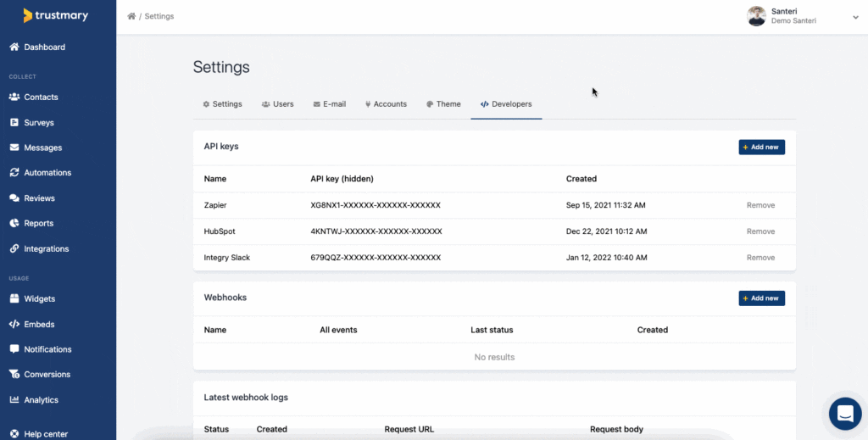Click the Integry Slack name cell

(x=227, y=258)
